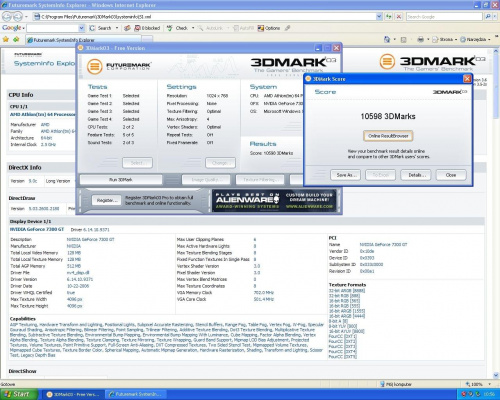This screenshot has width=500, height=400.
Task: Click the magnifier search icon in IE
Action: pos(487,16)
